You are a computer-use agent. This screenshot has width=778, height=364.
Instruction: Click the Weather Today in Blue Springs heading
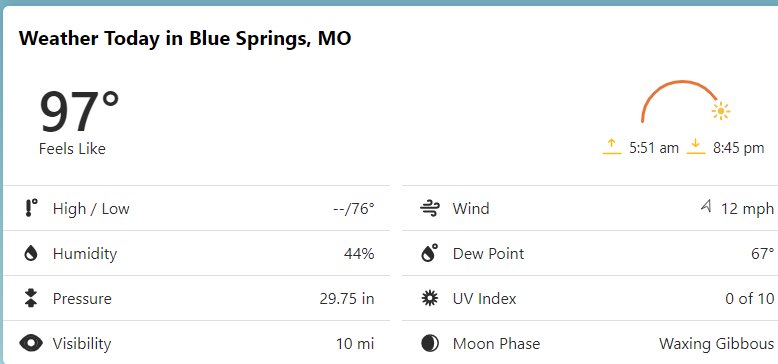coord(185,38)
